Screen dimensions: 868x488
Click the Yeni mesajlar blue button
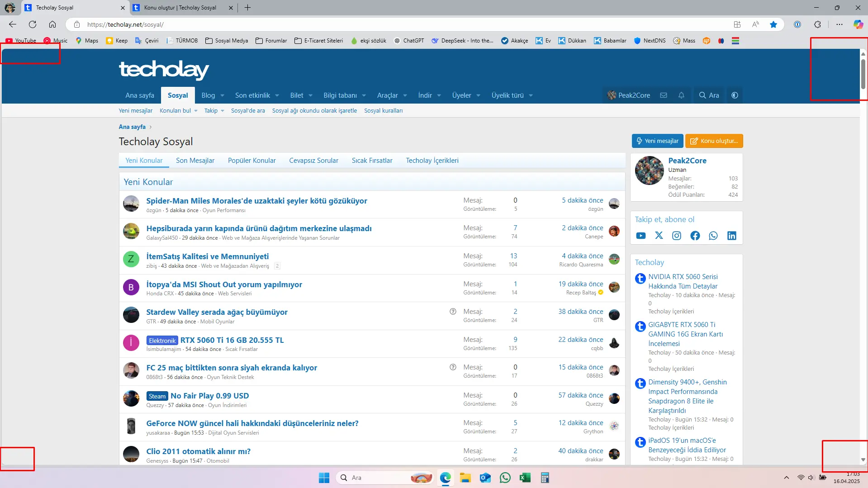click(x=657, y=141)
